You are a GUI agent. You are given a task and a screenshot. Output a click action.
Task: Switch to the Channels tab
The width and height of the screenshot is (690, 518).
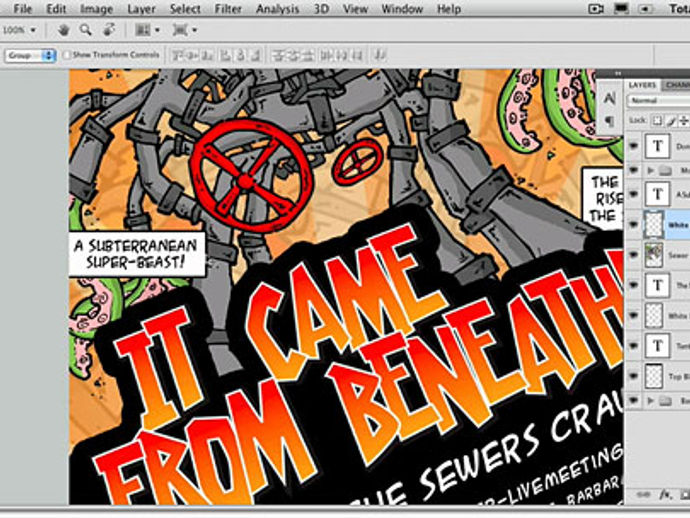(x=677, y=85)
